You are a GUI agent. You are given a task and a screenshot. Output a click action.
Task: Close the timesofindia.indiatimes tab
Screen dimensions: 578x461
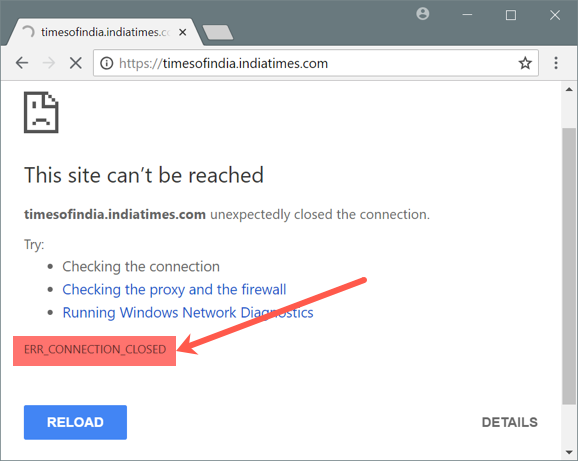point(182,32)
